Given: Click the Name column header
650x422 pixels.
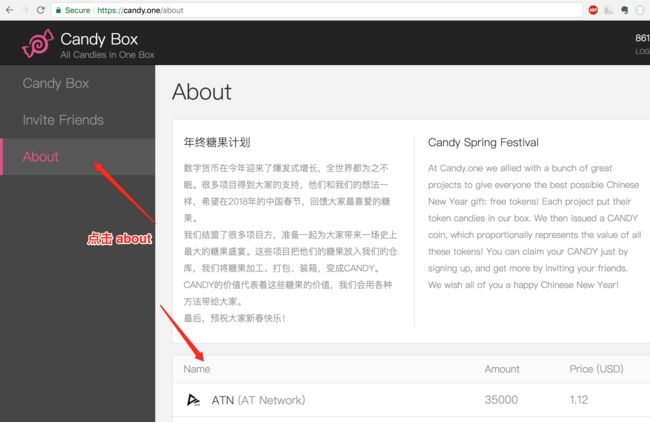Looking at the screenshot, I should [x=197, y=369].
